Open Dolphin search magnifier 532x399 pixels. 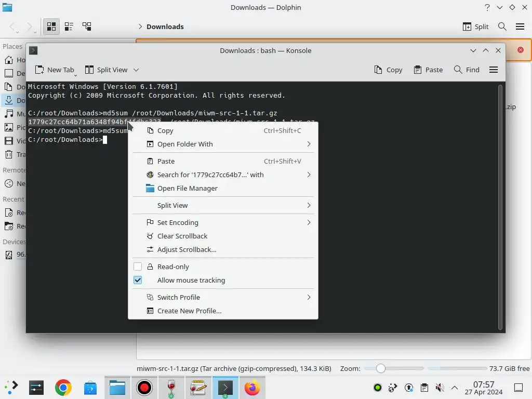tap(502, 26)
